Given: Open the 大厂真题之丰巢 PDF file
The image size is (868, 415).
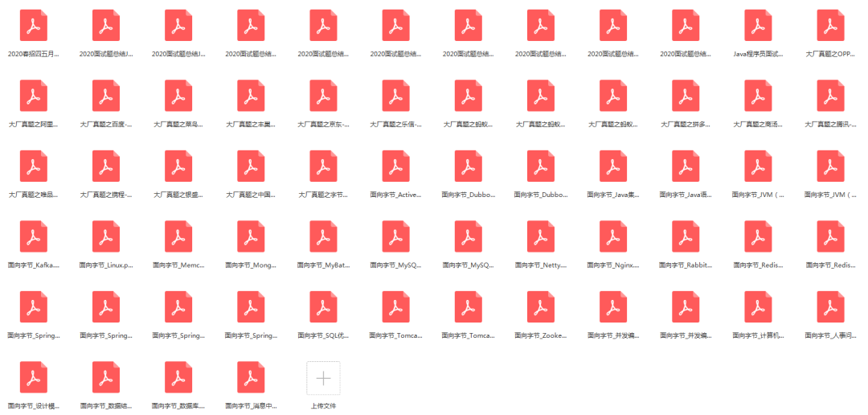Looking at the screenshot, I should (252, 96).
